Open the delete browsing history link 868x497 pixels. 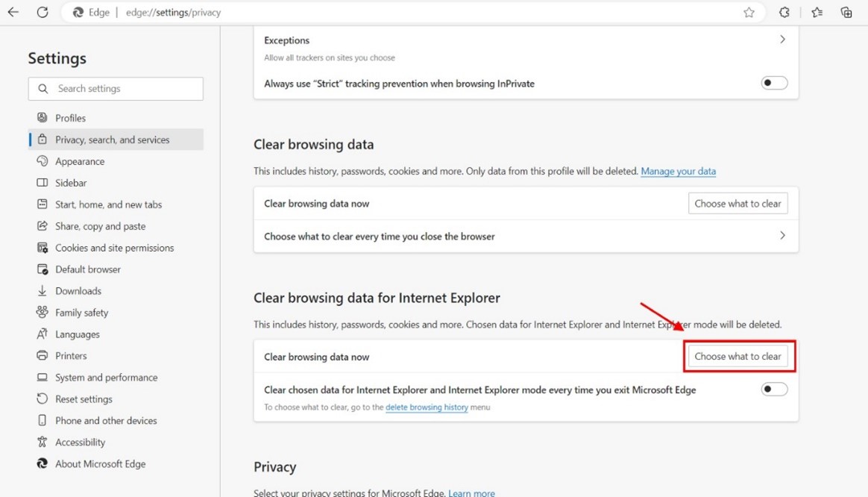pos(427,407)
